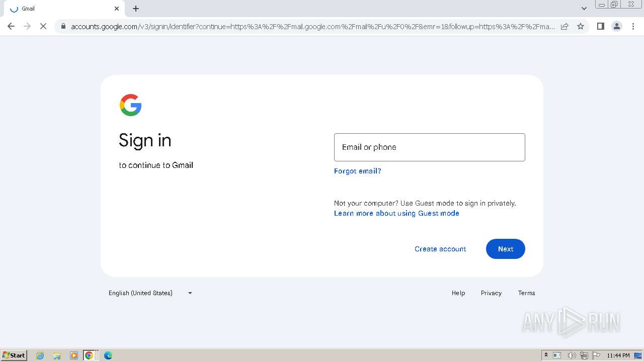The image size is (644, 362).
Task: Open the English (United States) language dropdown
Action: (150, 293)
